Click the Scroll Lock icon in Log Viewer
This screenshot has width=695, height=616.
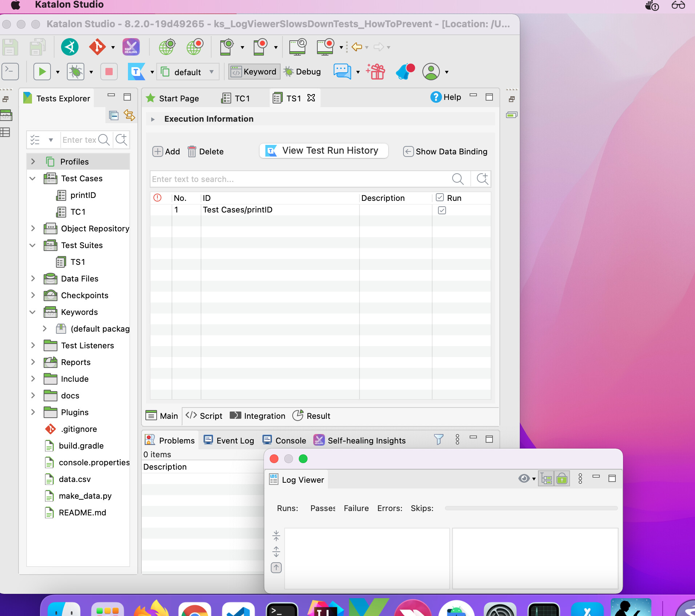pyautogui.click(x=562, y=479)
